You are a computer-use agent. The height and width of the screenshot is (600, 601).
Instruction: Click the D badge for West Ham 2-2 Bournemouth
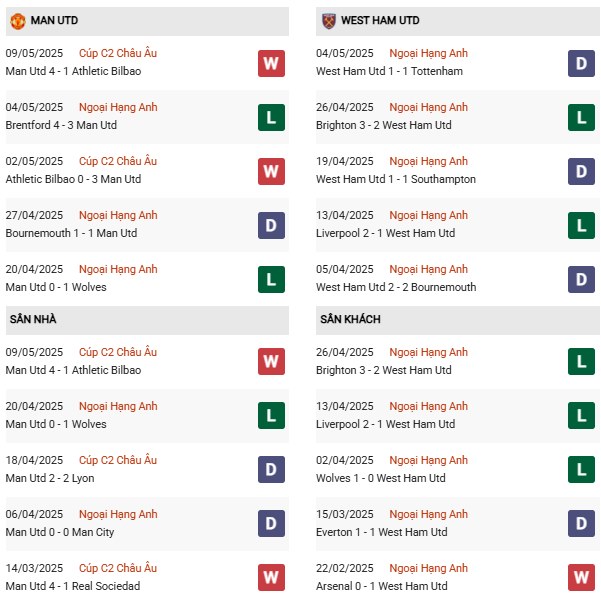582,280
